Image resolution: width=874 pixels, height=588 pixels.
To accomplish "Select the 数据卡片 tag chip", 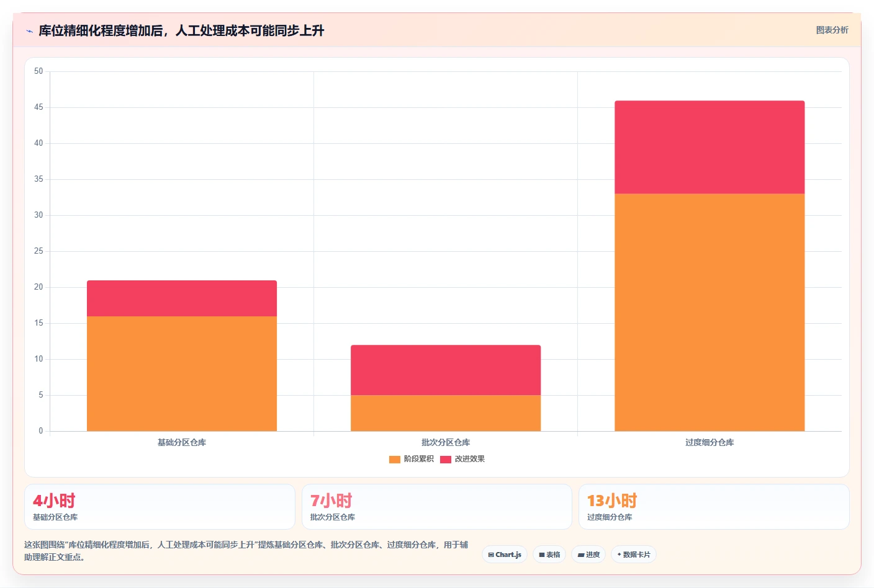I will pos(634,555).
